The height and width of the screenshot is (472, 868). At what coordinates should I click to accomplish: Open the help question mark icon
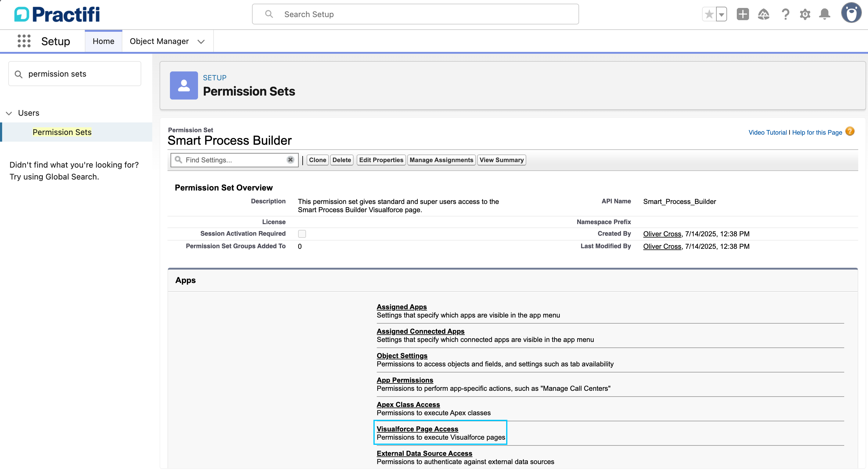pos(785,14)
